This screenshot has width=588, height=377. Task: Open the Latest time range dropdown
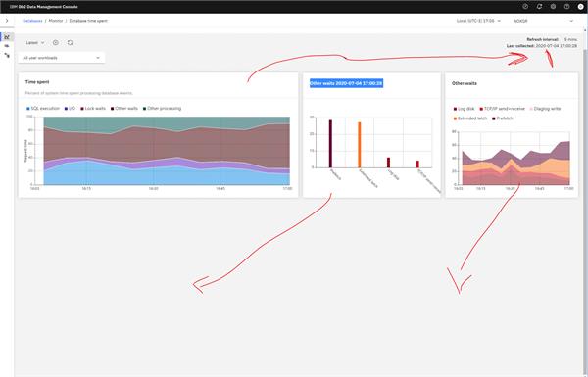pyautogui.click(x=35, y=43)
